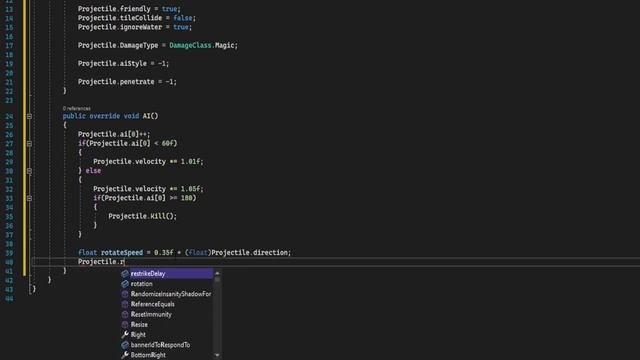Click the public override void AI() declaration
Screen dimensions: 640x360
pos(110,116)
